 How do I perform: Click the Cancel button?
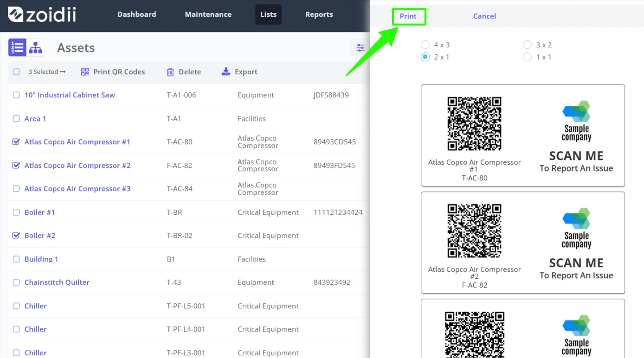[484, 16]
